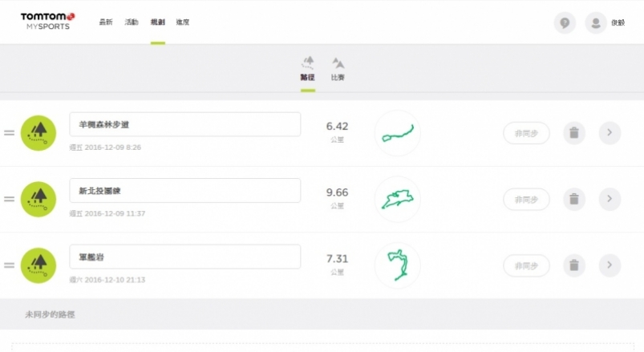This screenshot has width=644, height=352.
Task: Delete the 6.42 km route with trash icon
Action: pyautogui.click(x=573, y=133)
